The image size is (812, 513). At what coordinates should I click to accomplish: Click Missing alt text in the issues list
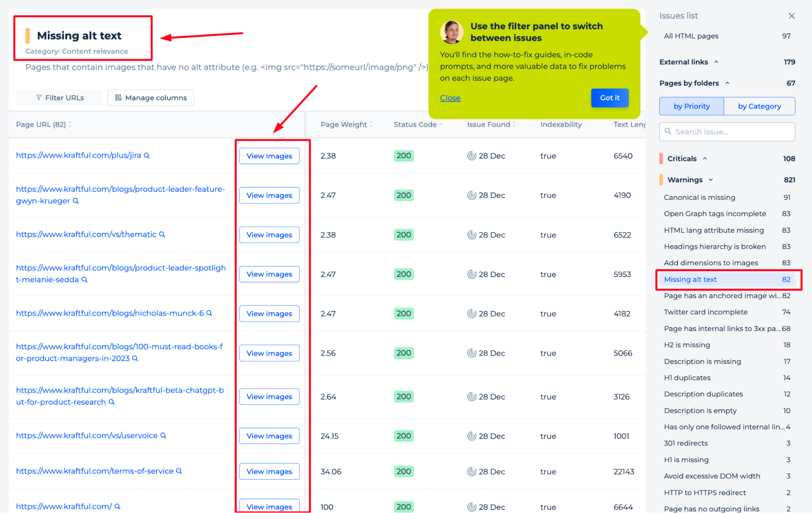point(690,279)
